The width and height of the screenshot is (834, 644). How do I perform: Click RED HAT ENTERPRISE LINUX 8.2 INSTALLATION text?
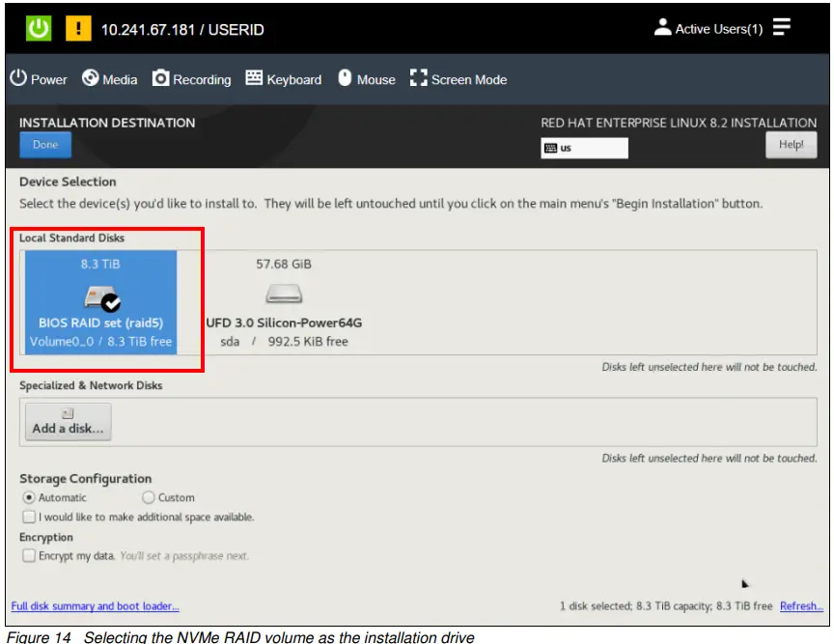679,123
